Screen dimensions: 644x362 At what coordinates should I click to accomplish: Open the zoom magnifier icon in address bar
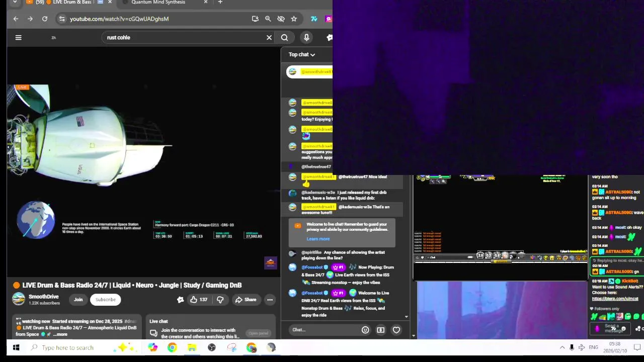[x=268, y=19]
